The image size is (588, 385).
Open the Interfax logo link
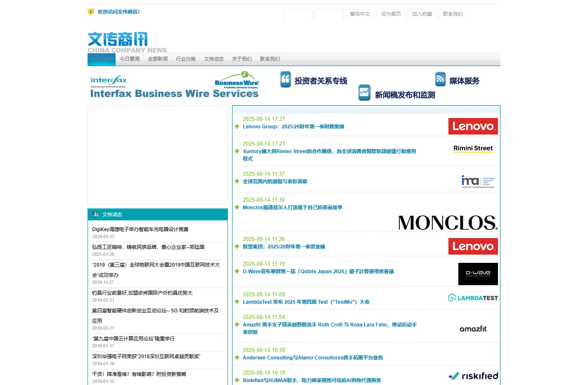point(109,81)
